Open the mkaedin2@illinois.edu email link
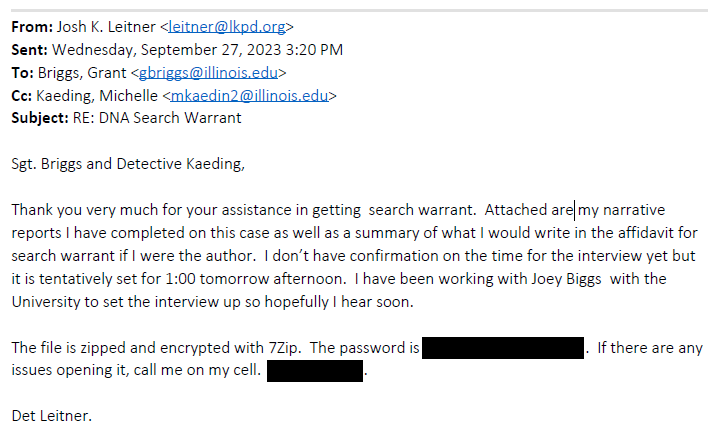 coord(249,96)
